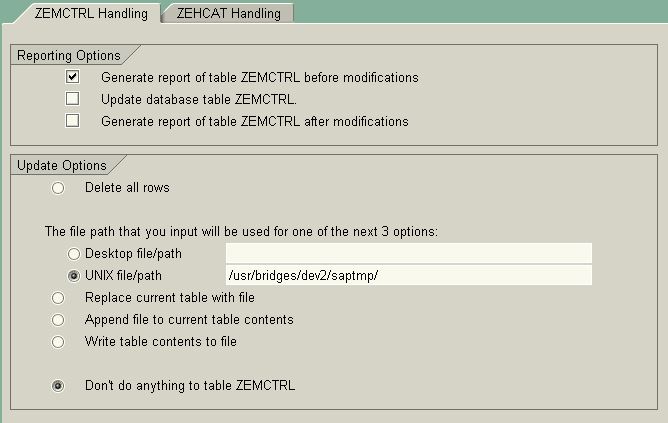Enable Update database table ZEMCTRL checkbox
Image resolution: width=668 pixels, height=423 pixels.
(72, 99)
